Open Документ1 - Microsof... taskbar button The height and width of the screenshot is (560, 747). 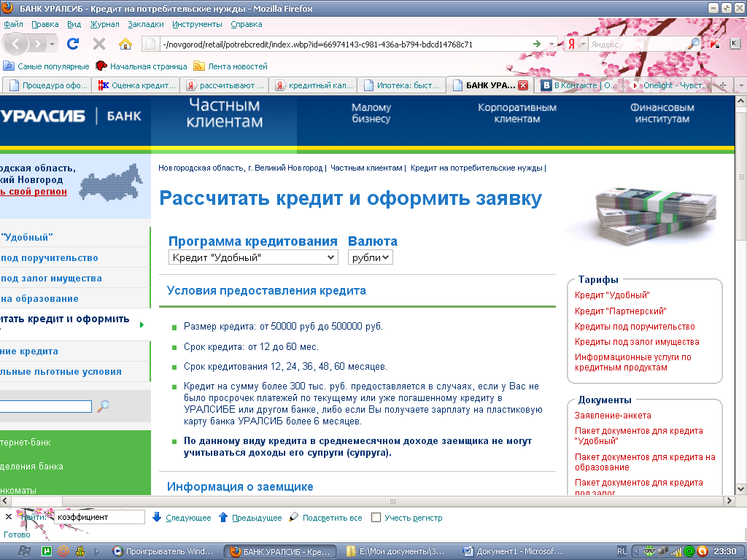click(513, 551)
